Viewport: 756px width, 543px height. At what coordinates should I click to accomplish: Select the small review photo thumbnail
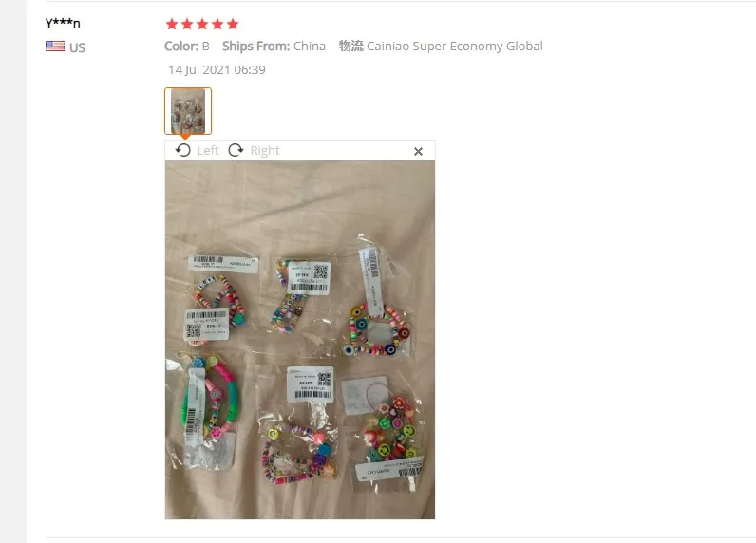click(188, 111)
